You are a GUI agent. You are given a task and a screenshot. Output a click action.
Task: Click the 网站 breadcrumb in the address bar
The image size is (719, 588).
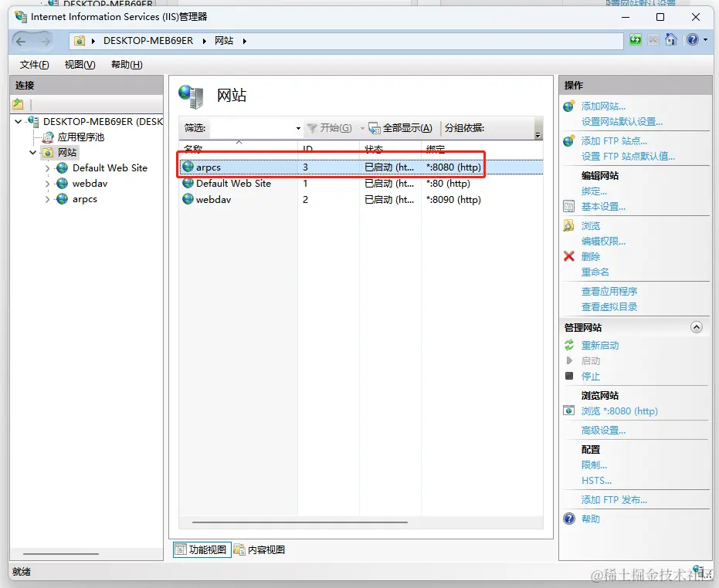coord(224,41)
